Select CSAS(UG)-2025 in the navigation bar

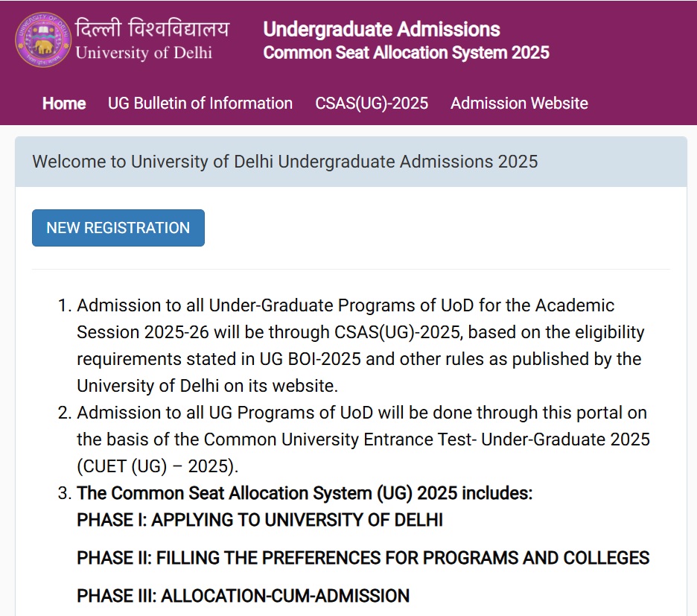[x=372, y=104]
